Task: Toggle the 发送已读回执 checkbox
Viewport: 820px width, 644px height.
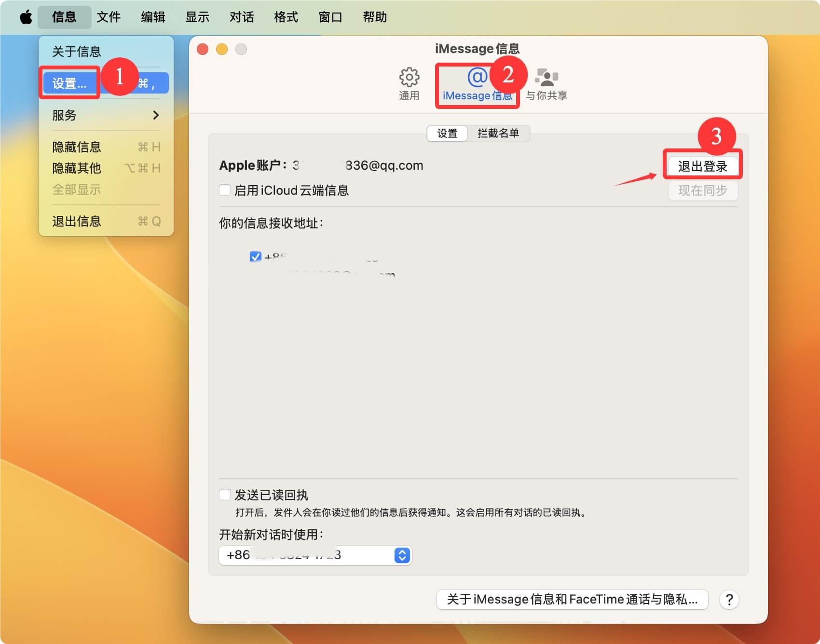Action: point(224,495)
